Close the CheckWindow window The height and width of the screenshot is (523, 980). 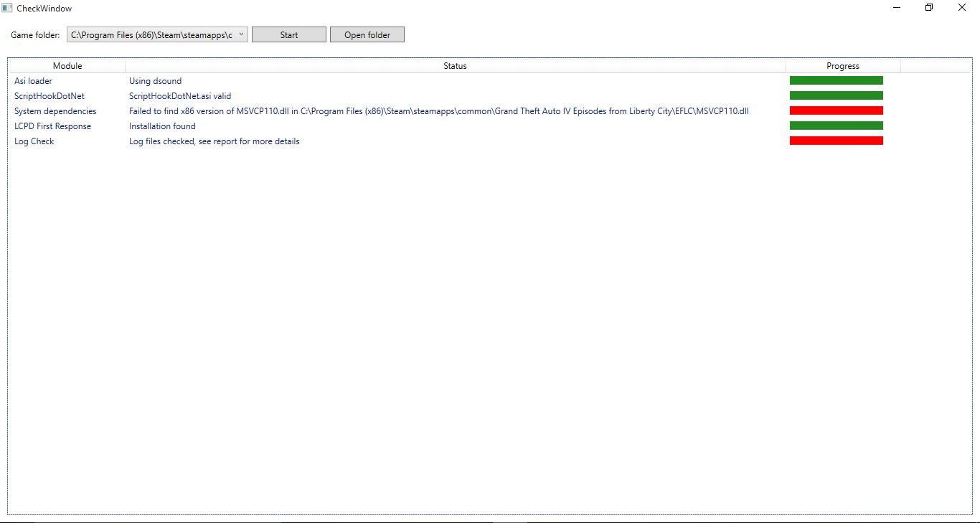click(962, 8)
